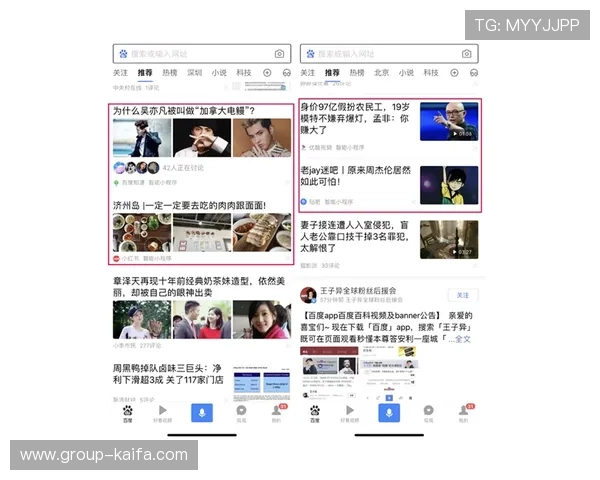Screen dimensions: 600x480
Task: Open article 章泽天再现十年前经典奶茶妹造型
Action: (x=199, y=287)
